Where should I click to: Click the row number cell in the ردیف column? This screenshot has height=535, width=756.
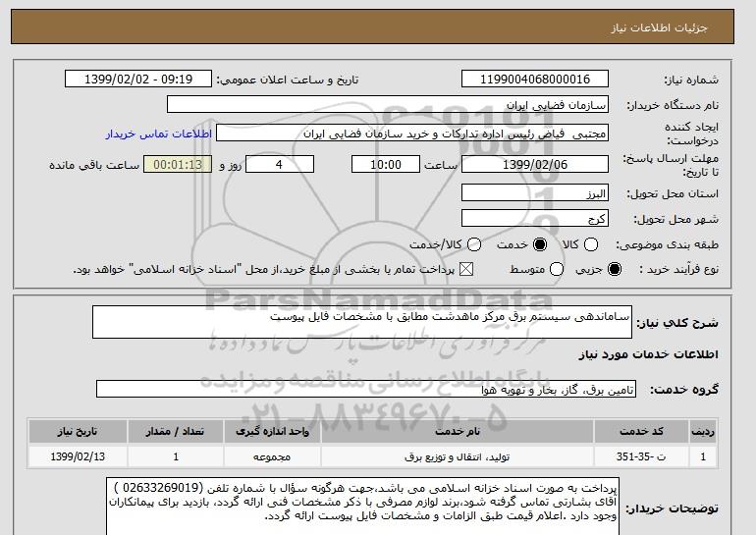703,456
